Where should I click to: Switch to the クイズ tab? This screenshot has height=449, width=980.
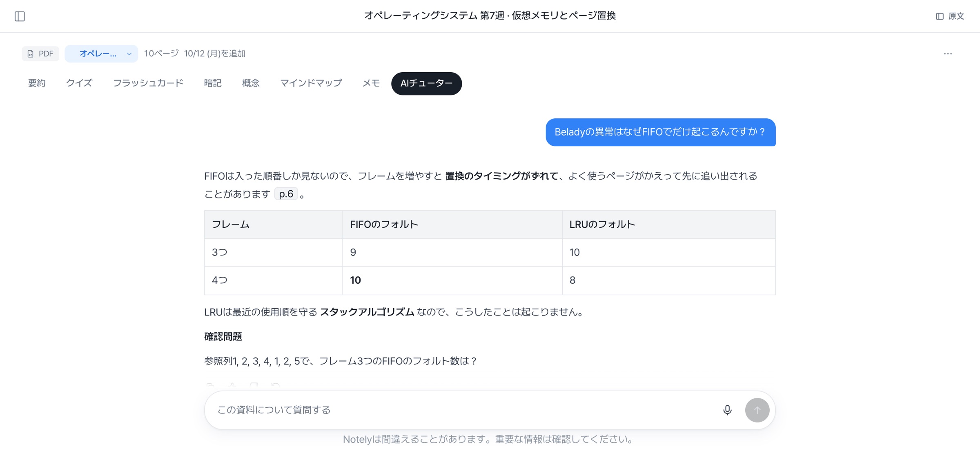pos(79,83)
